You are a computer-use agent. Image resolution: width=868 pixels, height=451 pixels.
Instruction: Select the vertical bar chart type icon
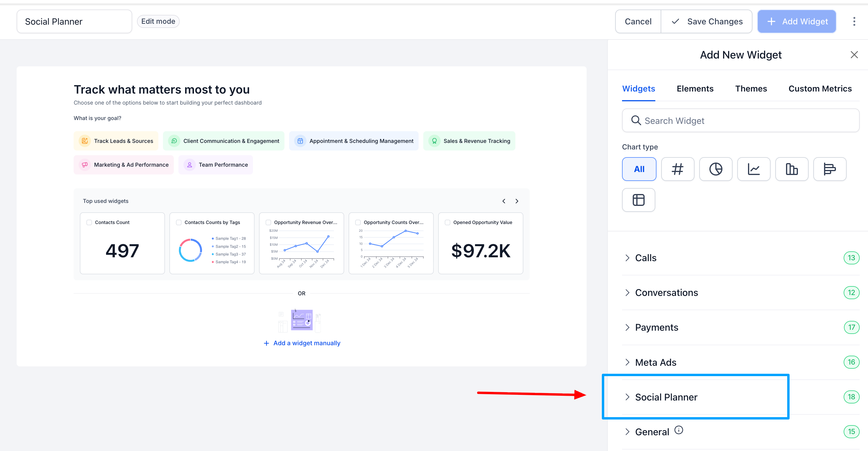pyautogui.click(x=792, y=169)
